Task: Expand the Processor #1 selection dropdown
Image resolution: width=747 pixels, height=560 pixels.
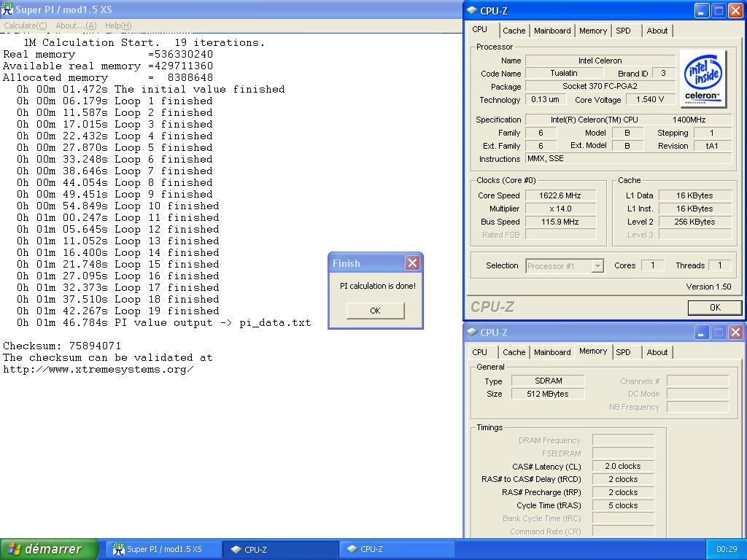Action: coord(597,265)
